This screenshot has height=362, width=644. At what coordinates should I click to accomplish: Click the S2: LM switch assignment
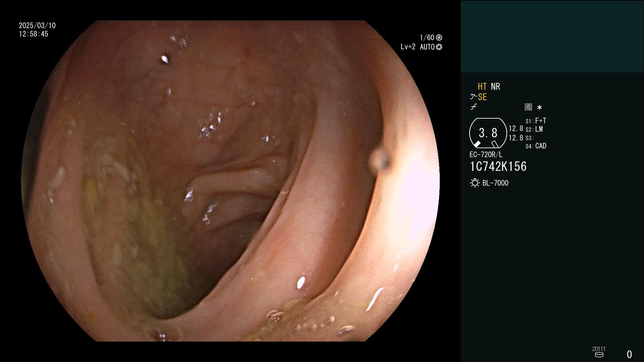tap(534, 129)
